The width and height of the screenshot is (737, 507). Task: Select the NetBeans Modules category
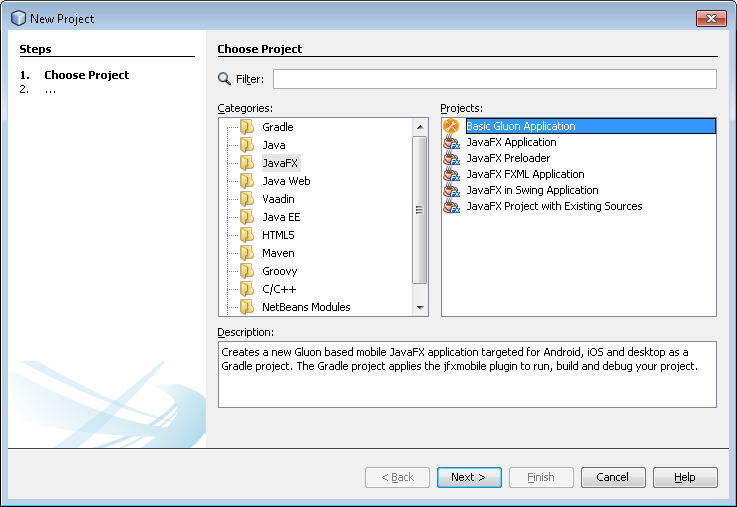(306, 307)
